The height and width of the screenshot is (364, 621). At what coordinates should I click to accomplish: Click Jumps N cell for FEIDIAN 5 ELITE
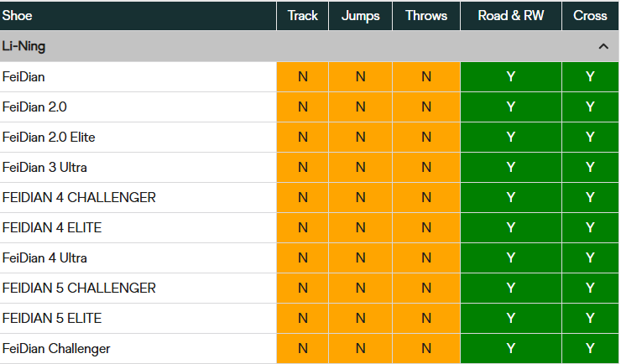360,319
